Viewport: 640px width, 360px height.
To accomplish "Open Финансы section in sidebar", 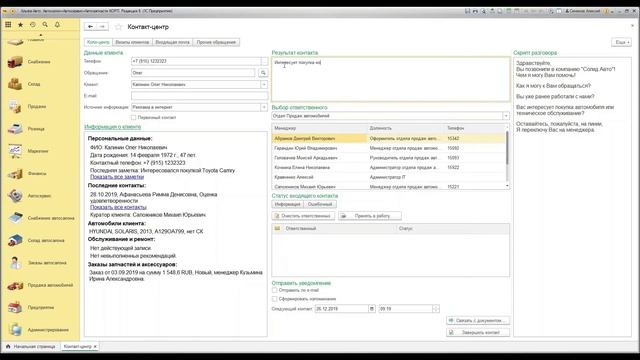I will coord(37,173).
